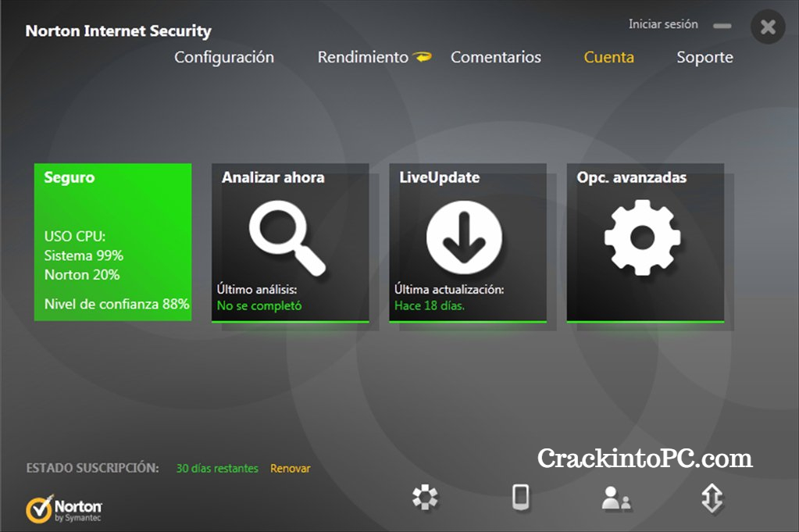Click the bottom mobile device icon

pos(520,498)
